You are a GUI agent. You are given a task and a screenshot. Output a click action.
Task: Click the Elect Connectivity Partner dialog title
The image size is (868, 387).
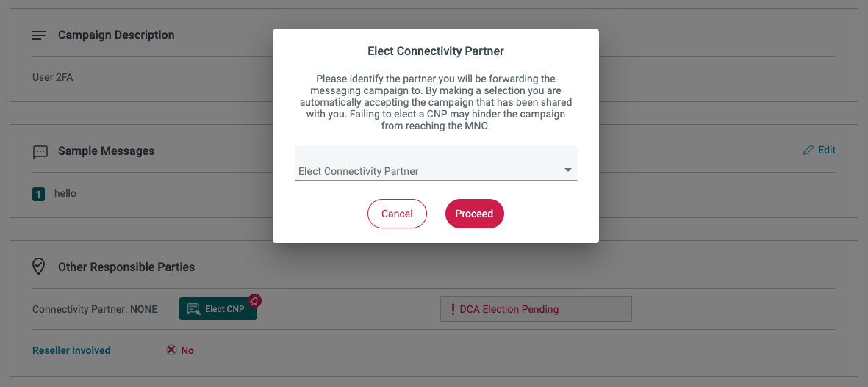pos(436,51)
